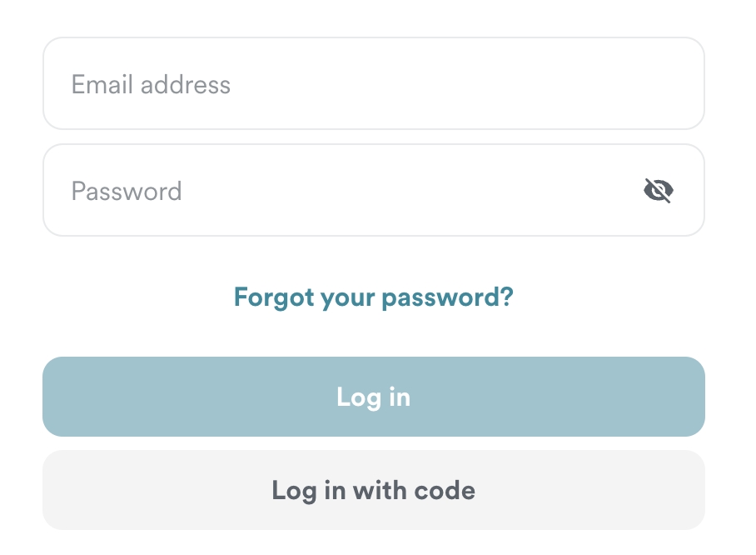Screen dimensions: 756x555
Task: Focus the Email address text box
Action: coord(373,84)
